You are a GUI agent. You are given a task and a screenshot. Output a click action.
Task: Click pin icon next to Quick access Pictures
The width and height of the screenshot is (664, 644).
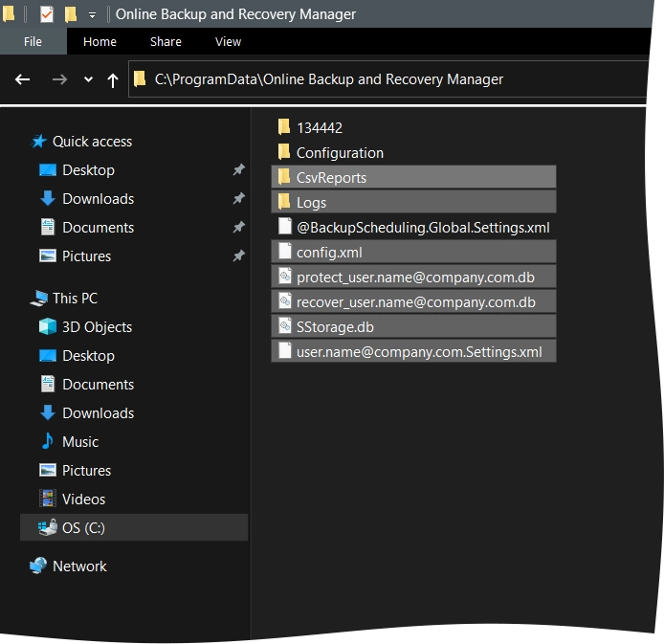pyautogui.click(x=239, y=255)
